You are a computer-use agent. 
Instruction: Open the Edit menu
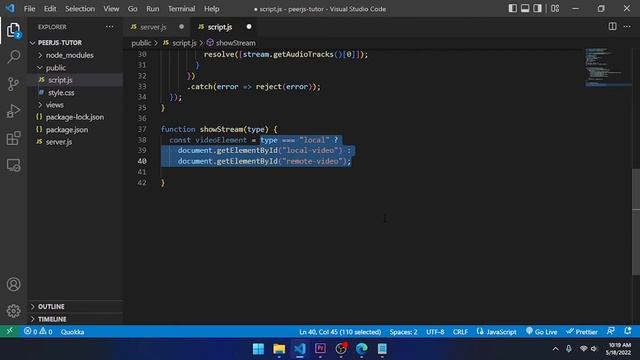click(x=50, y=9)
